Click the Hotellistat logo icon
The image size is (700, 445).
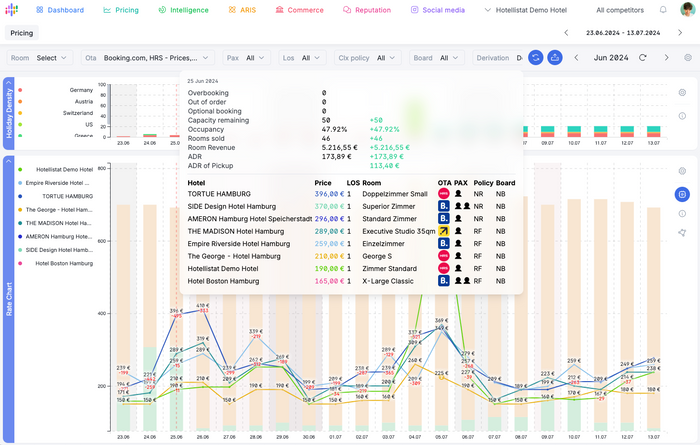click(x=12, y=9)
